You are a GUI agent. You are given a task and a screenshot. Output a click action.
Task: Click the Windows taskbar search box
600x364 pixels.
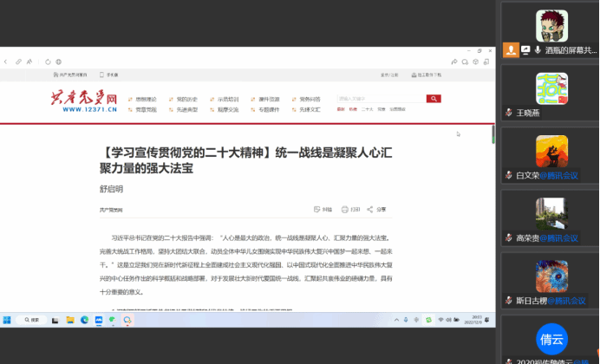pyautogui.click(x=30, y=320)
